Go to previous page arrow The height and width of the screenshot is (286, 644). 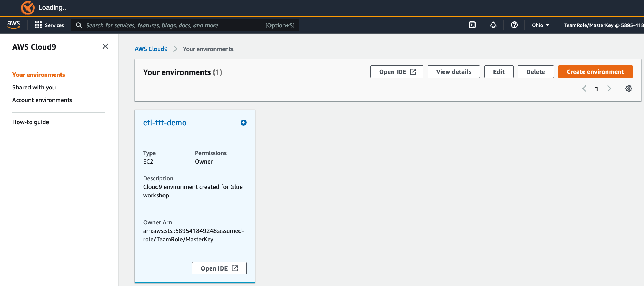[584, 89]
